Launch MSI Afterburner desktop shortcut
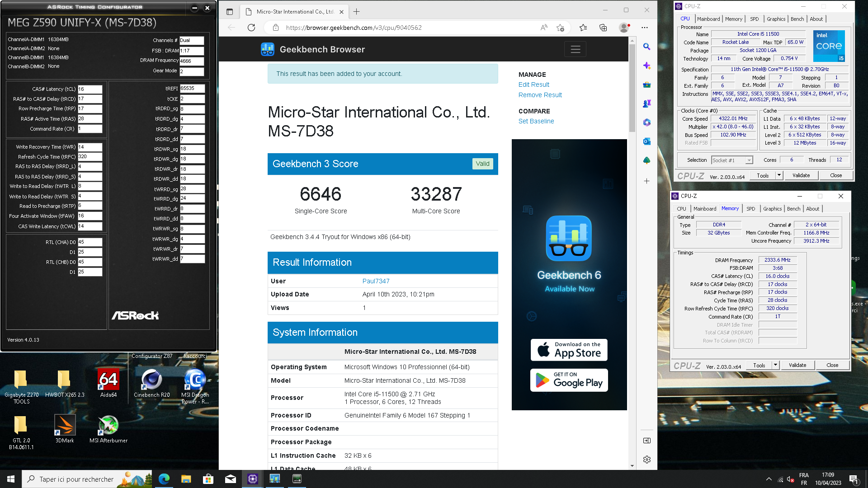The image size is (868, 488). click(108, 429)
